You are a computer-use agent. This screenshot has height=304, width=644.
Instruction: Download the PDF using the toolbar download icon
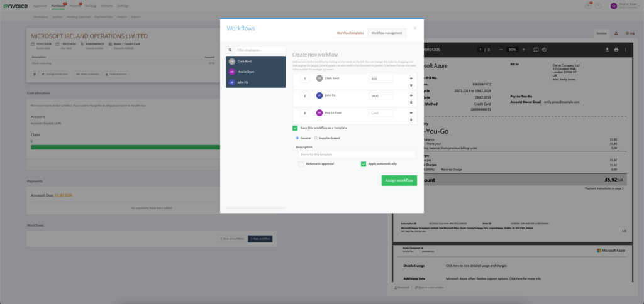click(x=607, y=49)
